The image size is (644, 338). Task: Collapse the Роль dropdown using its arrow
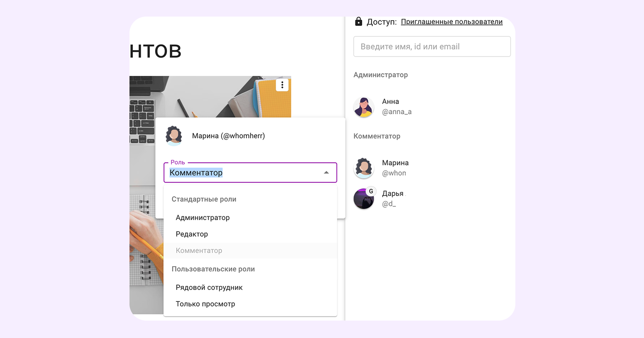[x=327, y=173]
